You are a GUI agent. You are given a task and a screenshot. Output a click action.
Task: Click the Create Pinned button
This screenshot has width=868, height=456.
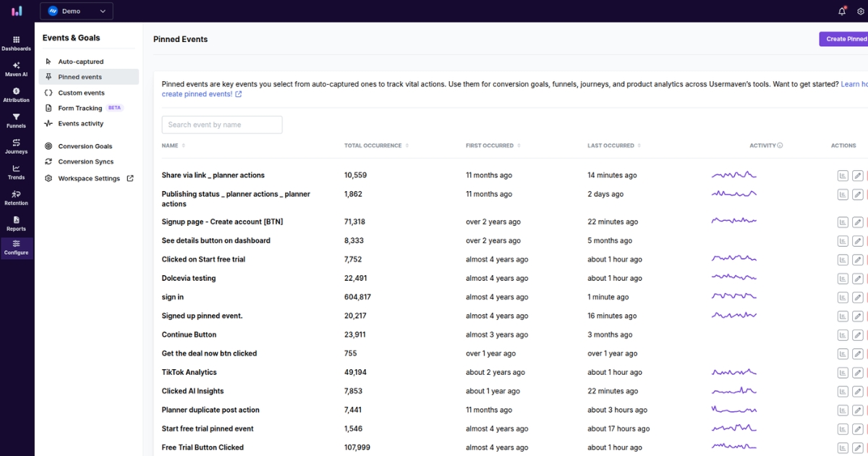coord(844,39)
